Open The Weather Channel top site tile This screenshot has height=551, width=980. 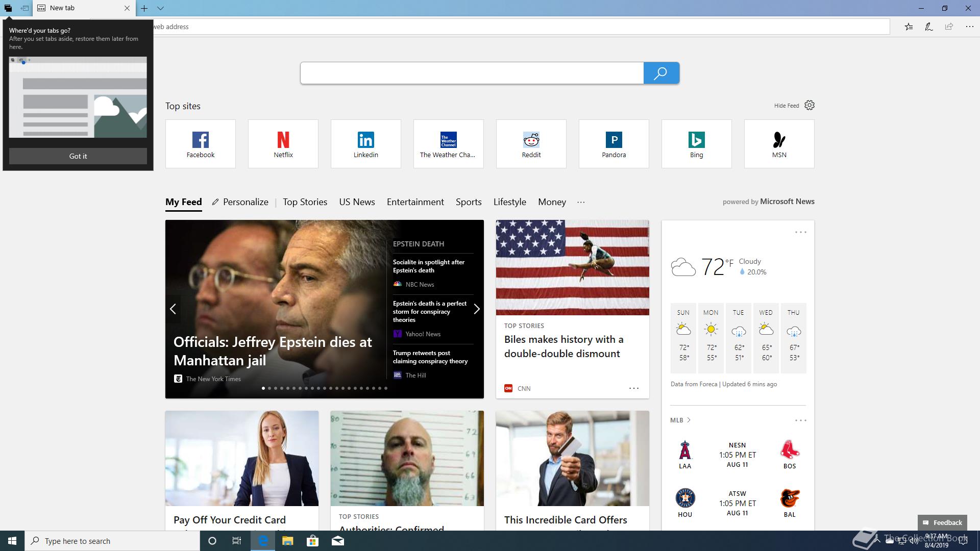(449, 144)
